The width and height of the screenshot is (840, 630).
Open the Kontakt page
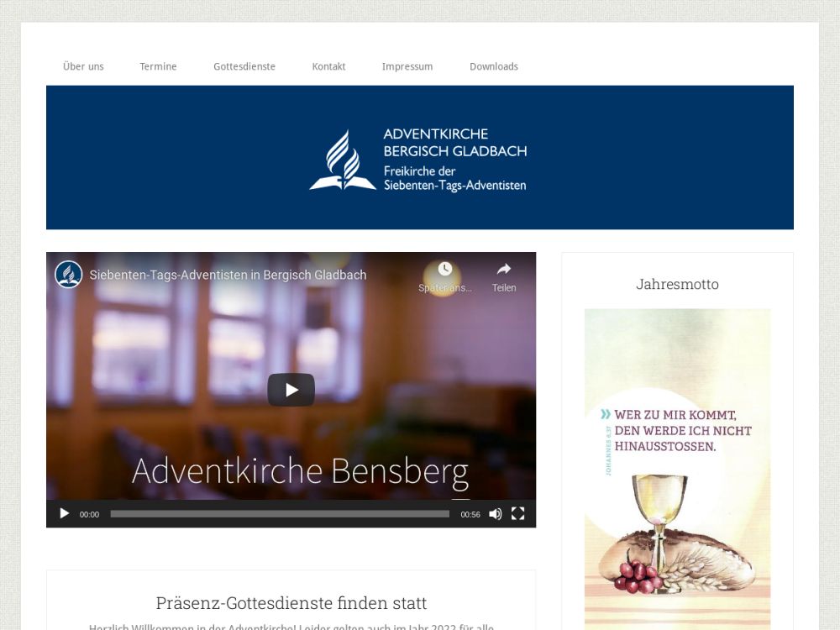click(x=329, y=66)
